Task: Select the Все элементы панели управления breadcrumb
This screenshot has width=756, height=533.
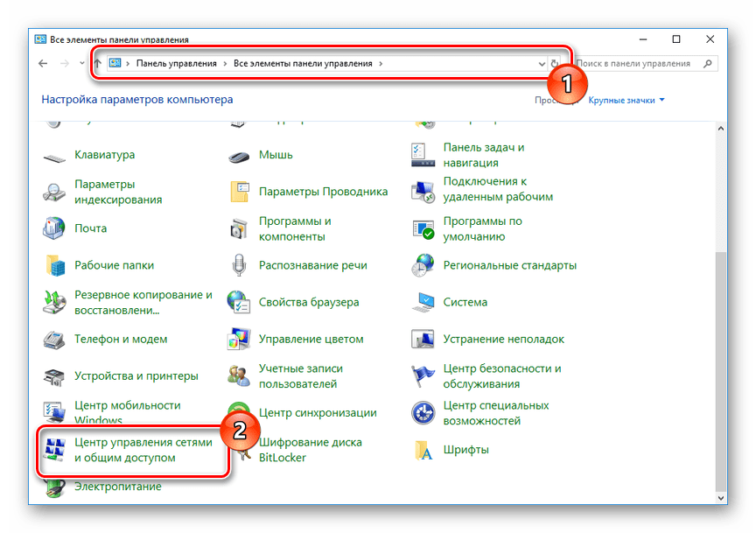Action: 304,64
